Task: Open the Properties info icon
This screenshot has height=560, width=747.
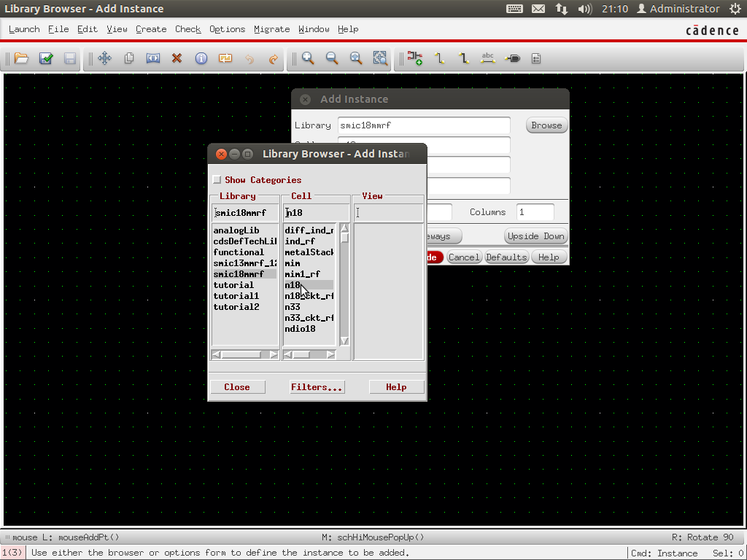Action: click(201, 58)
